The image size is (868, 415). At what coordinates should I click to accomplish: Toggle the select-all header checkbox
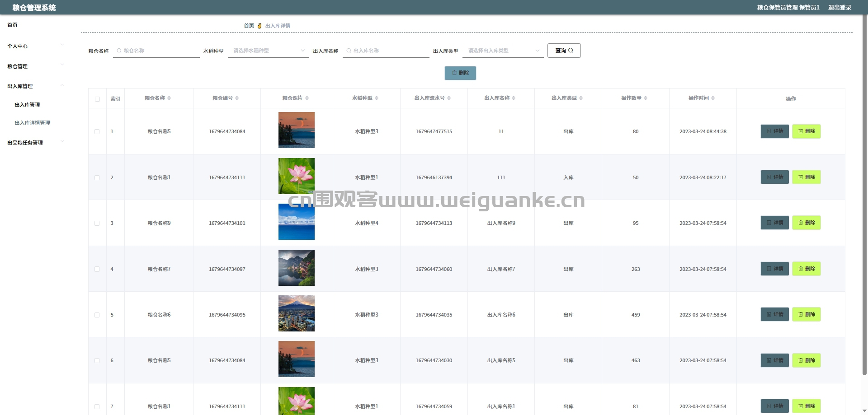(x=97, y=99)
